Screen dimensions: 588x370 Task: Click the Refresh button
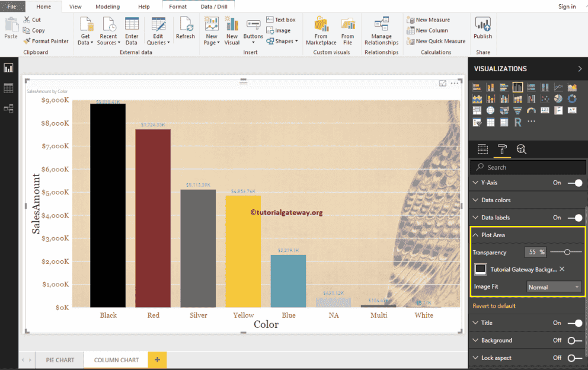(x=186, y=28)
